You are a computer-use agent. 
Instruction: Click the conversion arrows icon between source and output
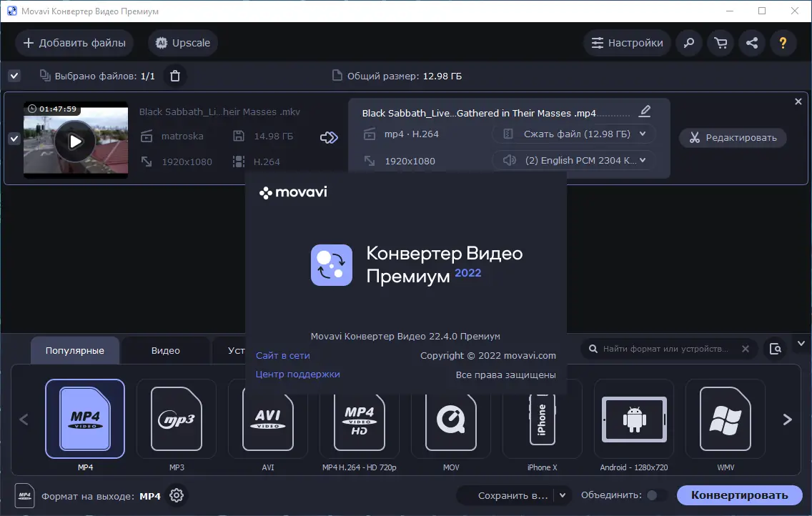[329, 137]
